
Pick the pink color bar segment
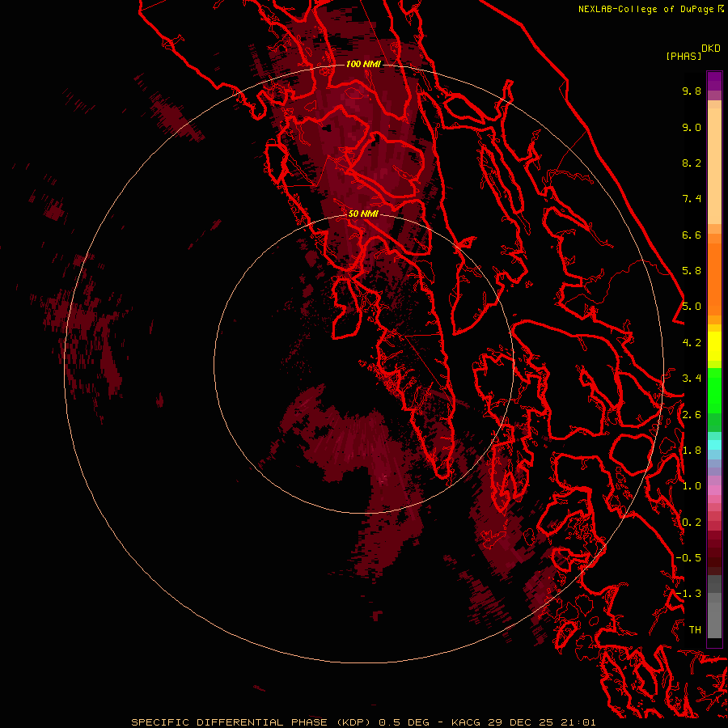pos(714,490)
